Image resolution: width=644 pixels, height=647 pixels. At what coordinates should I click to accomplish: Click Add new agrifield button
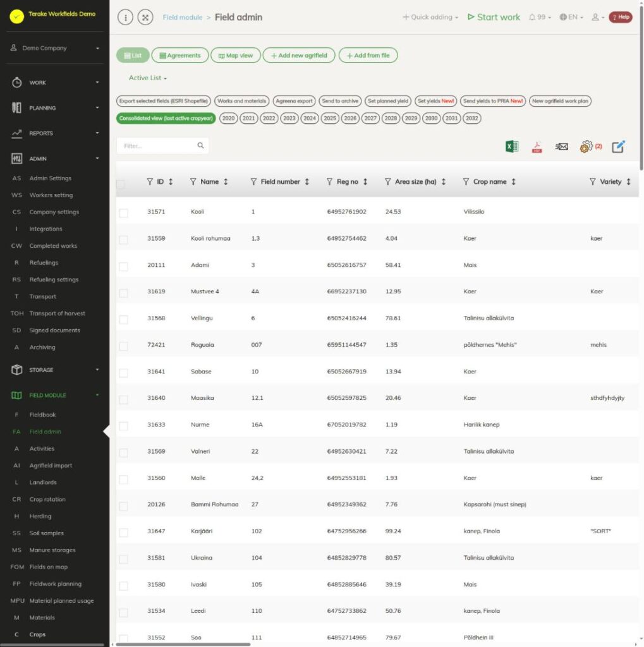pos(299,56)
